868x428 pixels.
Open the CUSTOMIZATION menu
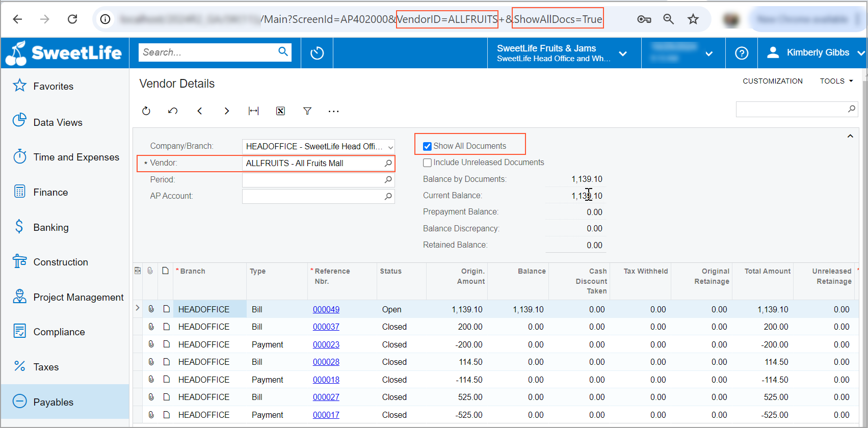pyautogui.click(x=772, y=81)
